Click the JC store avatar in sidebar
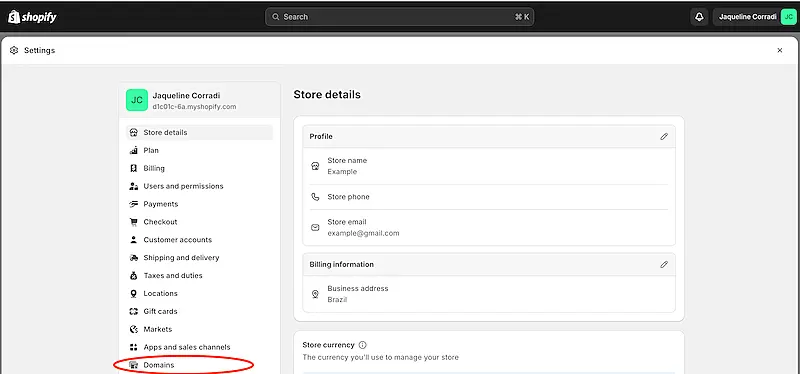800x374 pixels. pyautogui.click(x=137, y=101)
